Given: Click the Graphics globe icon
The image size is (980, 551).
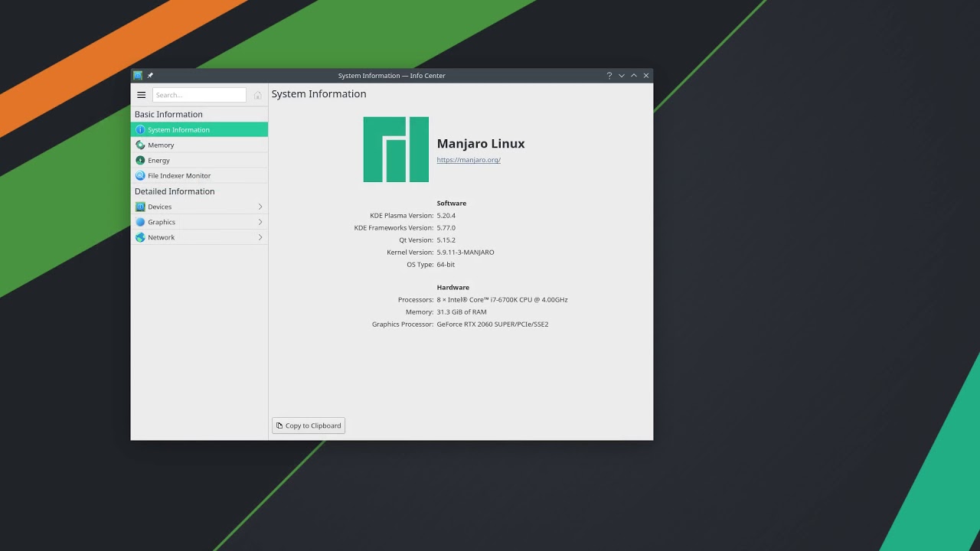Looking at the screenshot, I should click(140, 222).
